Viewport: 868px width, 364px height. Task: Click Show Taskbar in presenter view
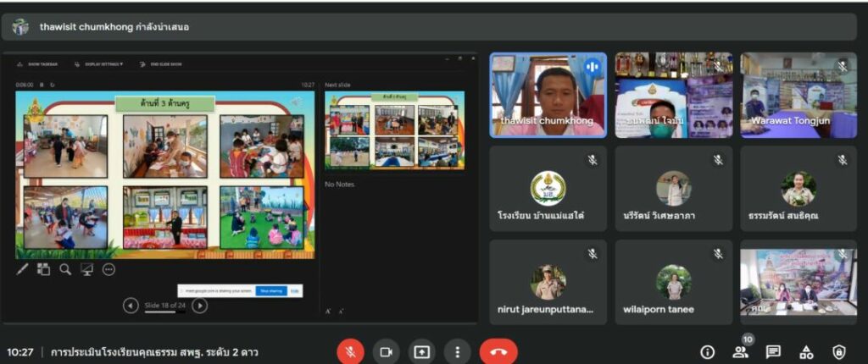click(x=39, y=63)
